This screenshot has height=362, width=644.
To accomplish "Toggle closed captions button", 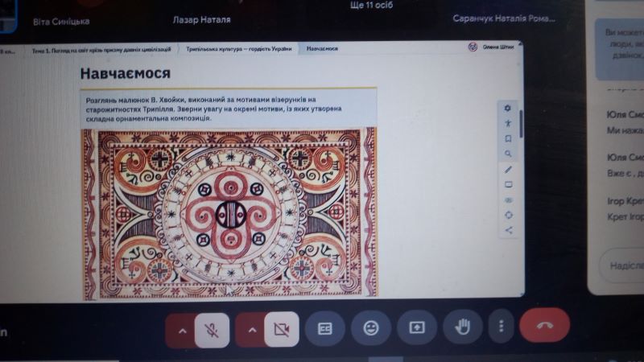I will coord(325,328).
